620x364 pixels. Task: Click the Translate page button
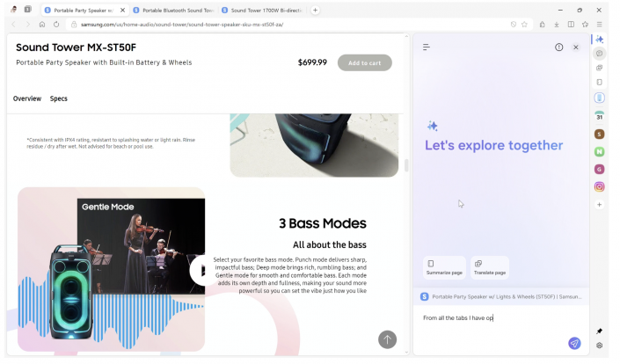(x=490, y=267)
